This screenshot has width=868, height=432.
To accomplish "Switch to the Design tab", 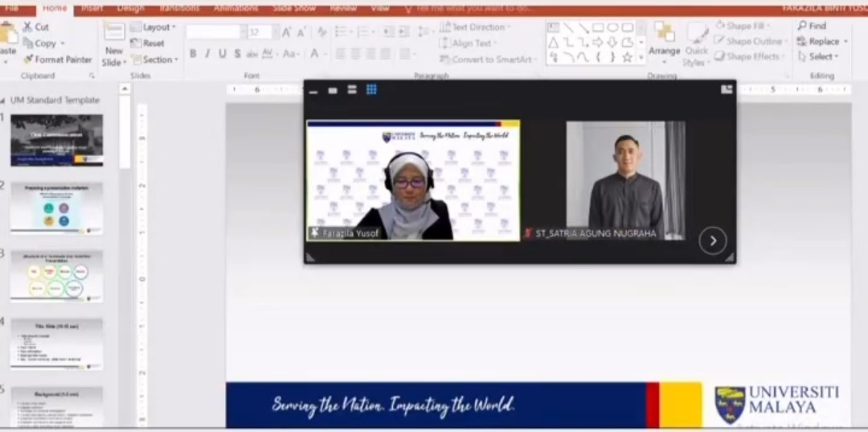I will [x=130, y=8].
